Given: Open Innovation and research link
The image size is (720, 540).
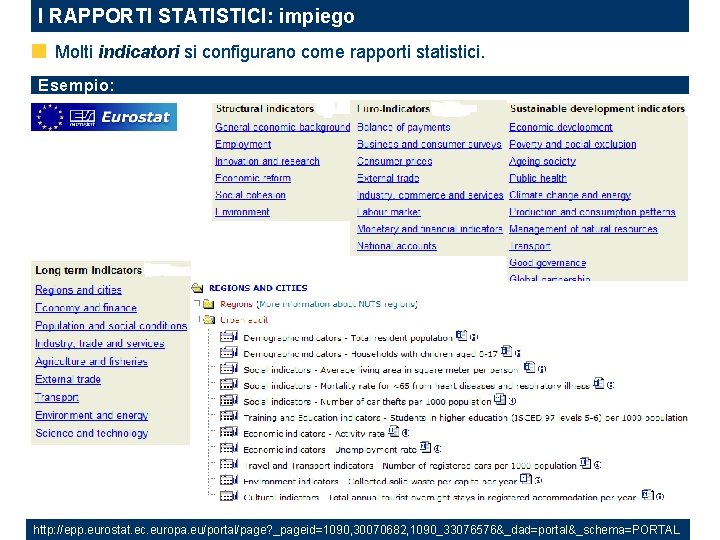Looking at the screenshot, I should 267,161.
